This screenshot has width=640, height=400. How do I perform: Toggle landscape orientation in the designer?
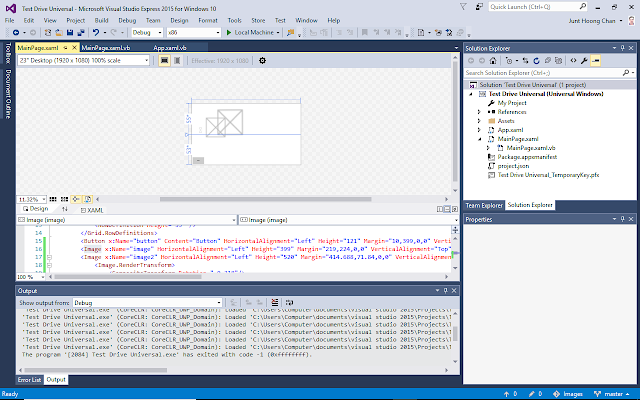[164, 60]
